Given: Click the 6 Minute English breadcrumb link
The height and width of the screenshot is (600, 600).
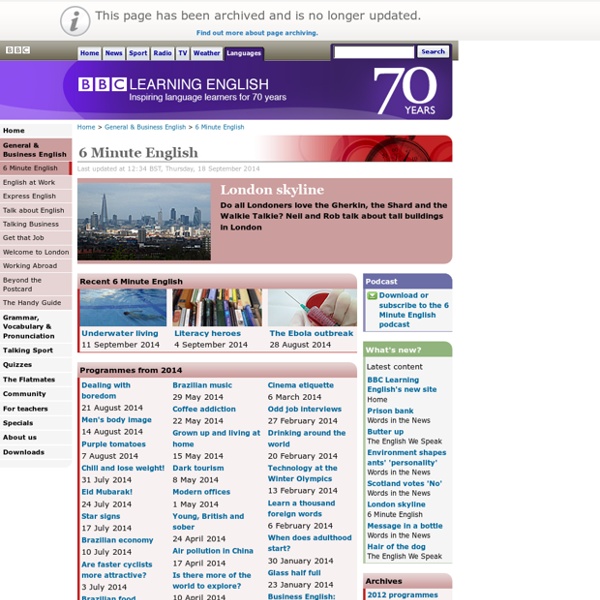Looking at the screenshot, I should tap(220, 127).
